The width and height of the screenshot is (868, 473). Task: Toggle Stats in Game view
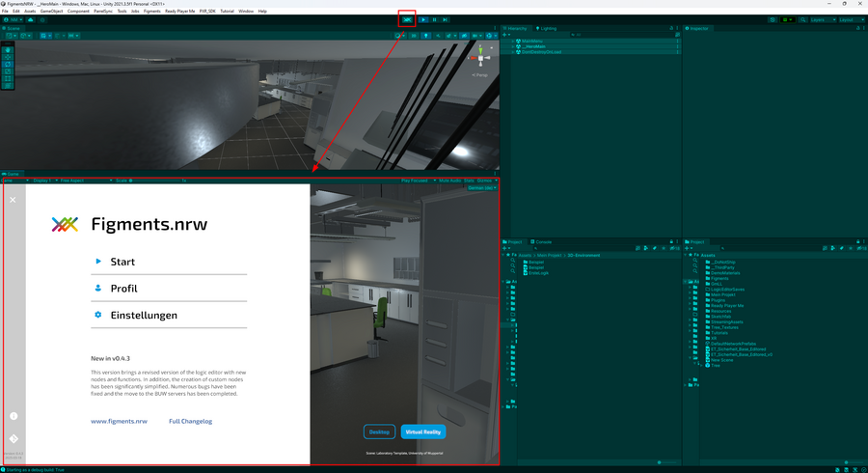[469, 181]
